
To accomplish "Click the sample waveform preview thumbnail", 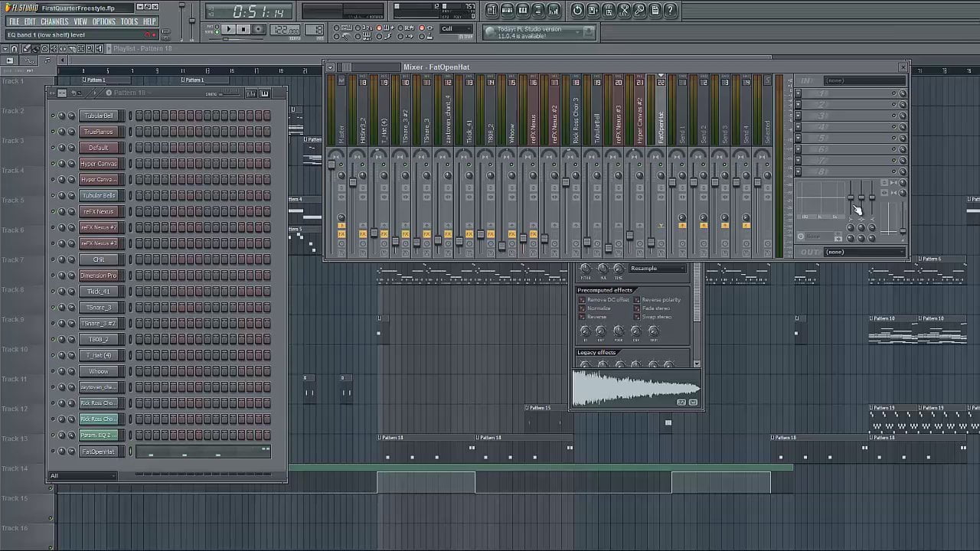I will pos(636,389).
